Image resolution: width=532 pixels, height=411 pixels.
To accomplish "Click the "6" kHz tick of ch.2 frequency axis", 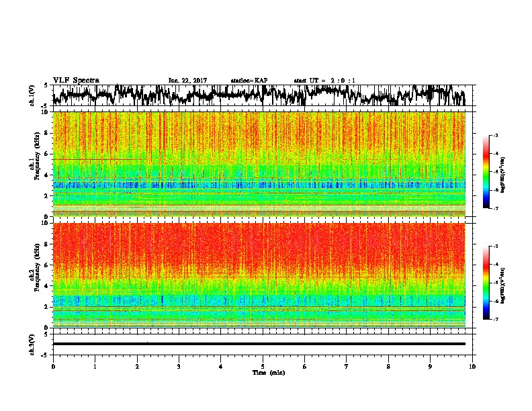I will tap(47, 265).
